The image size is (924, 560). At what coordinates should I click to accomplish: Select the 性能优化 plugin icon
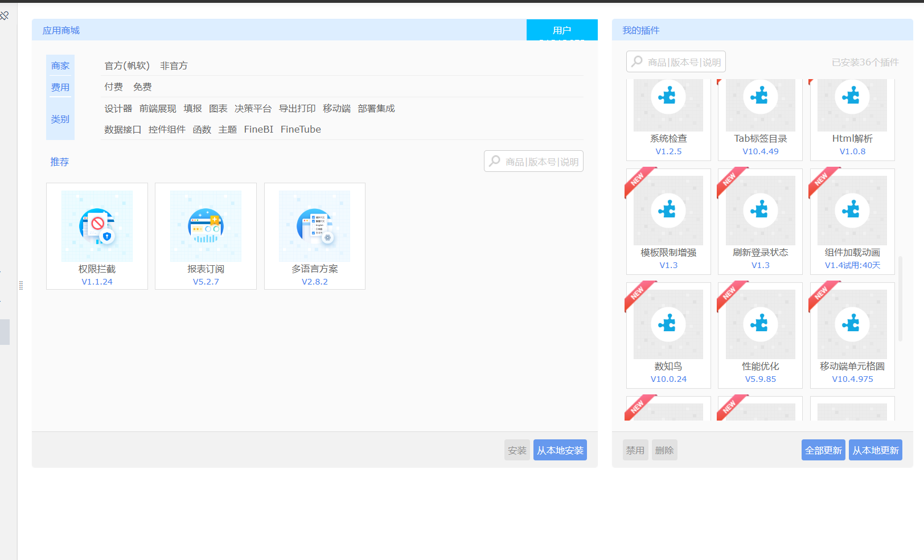click(x=761, y=324)
